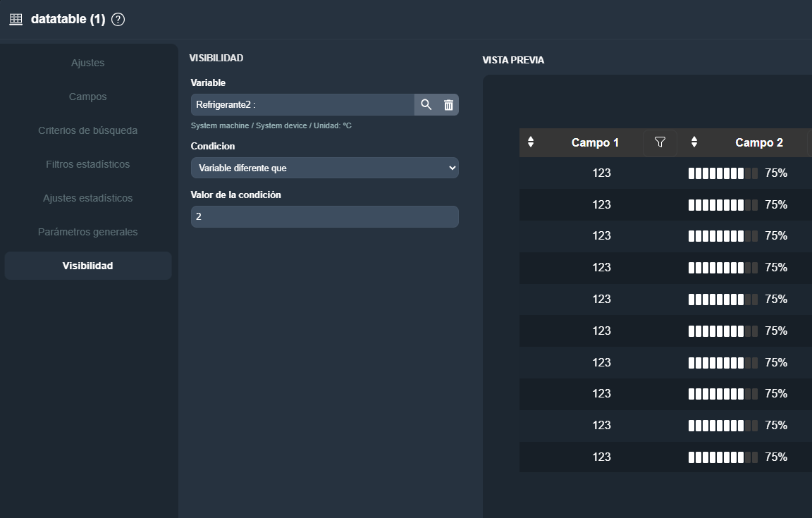Click the filter funnel icon on Campo 1
Screen dimensions: 812x518
pos(660,142)
